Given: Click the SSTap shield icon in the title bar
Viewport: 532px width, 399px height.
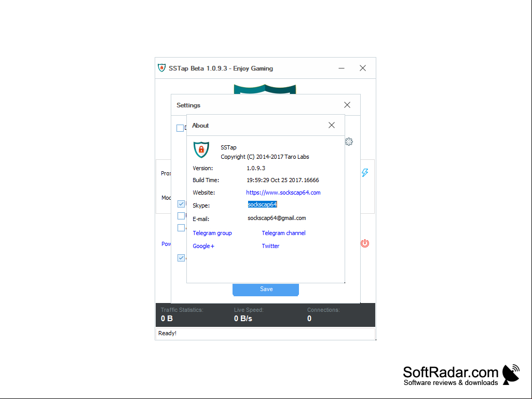Looking at the screenshot, I should pos(162,68).
